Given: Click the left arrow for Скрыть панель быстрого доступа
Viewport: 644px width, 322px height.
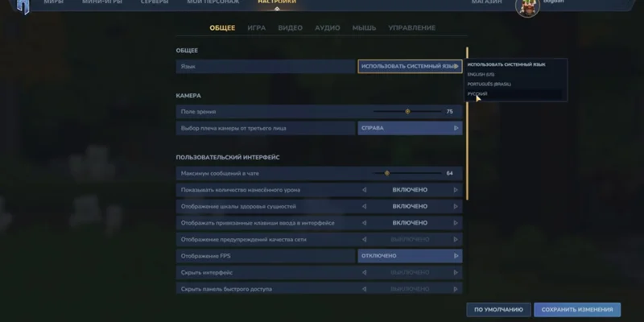Looking at the screenshot, I should (365, 289).
